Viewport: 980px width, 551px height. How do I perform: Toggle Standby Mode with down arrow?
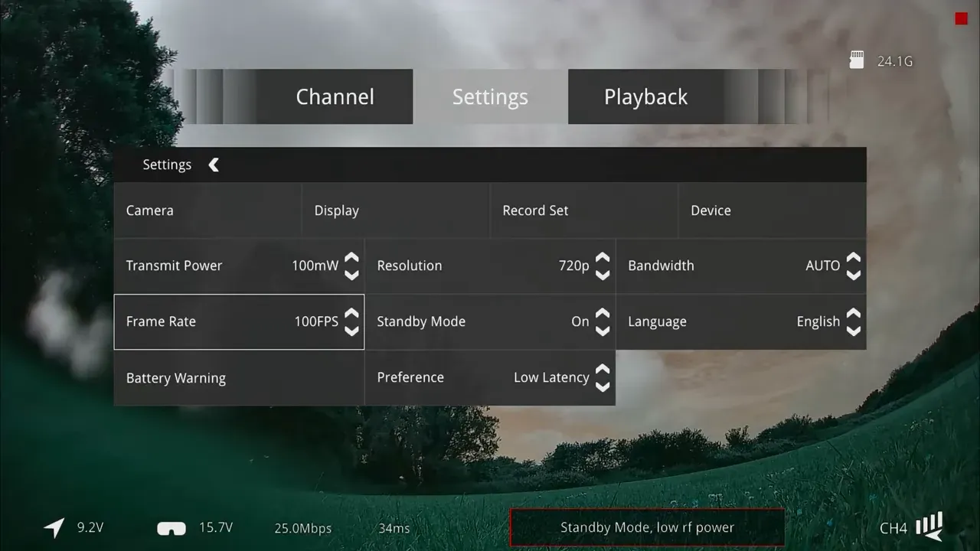(x=603, y=331)
